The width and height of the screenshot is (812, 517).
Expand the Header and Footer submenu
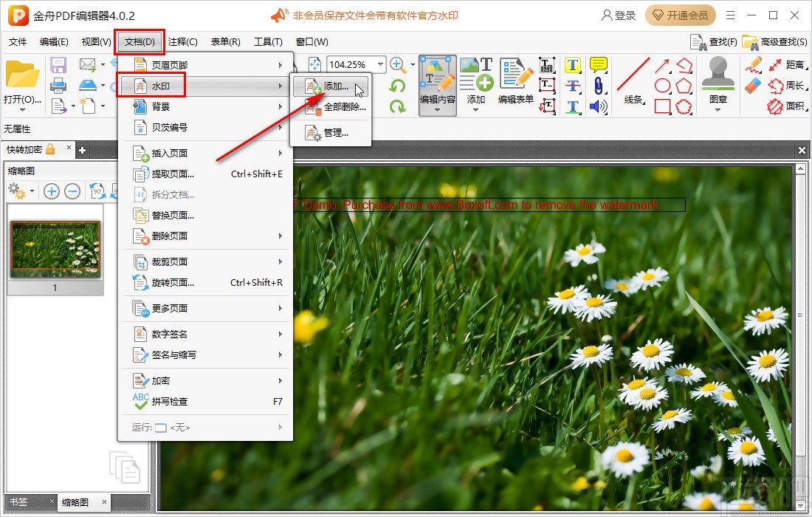207,65
